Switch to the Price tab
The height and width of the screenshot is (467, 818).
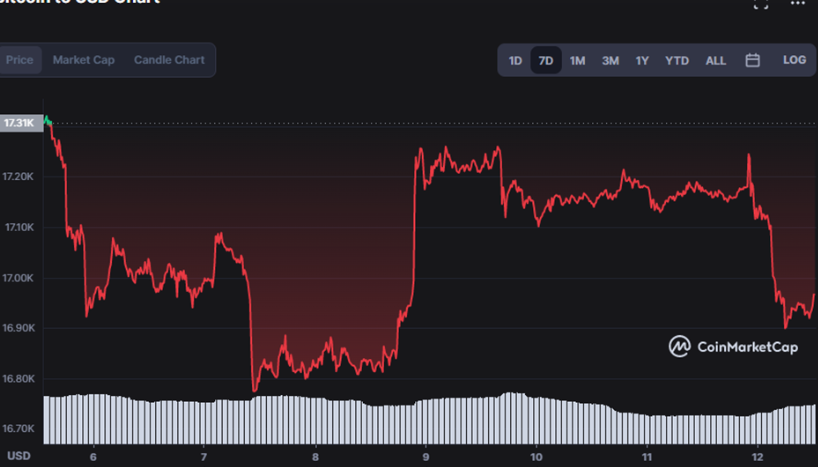click(19, 60)
